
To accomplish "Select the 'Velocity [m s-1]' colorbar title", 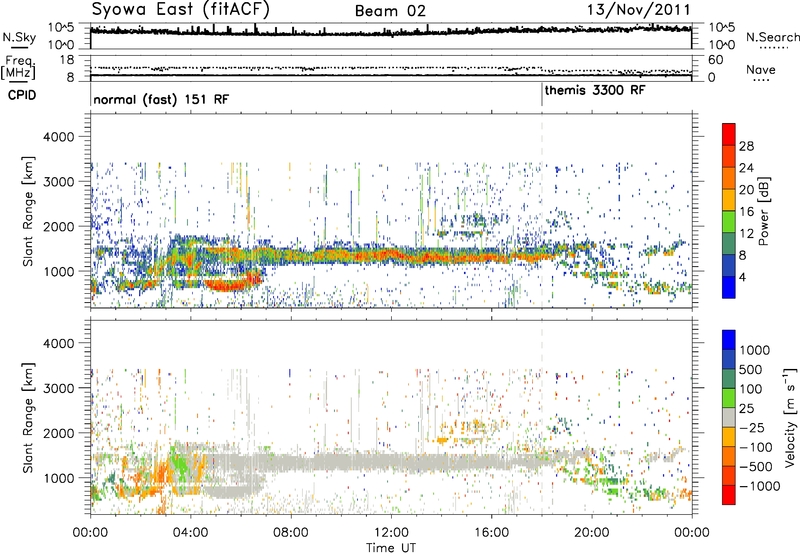I will (790, 418).
